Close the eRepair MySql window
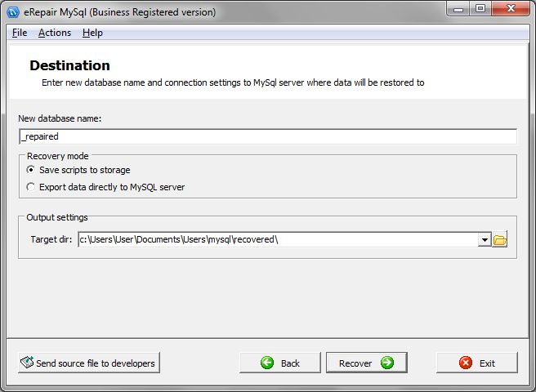 pyautogui.click(x=511, y=8)
